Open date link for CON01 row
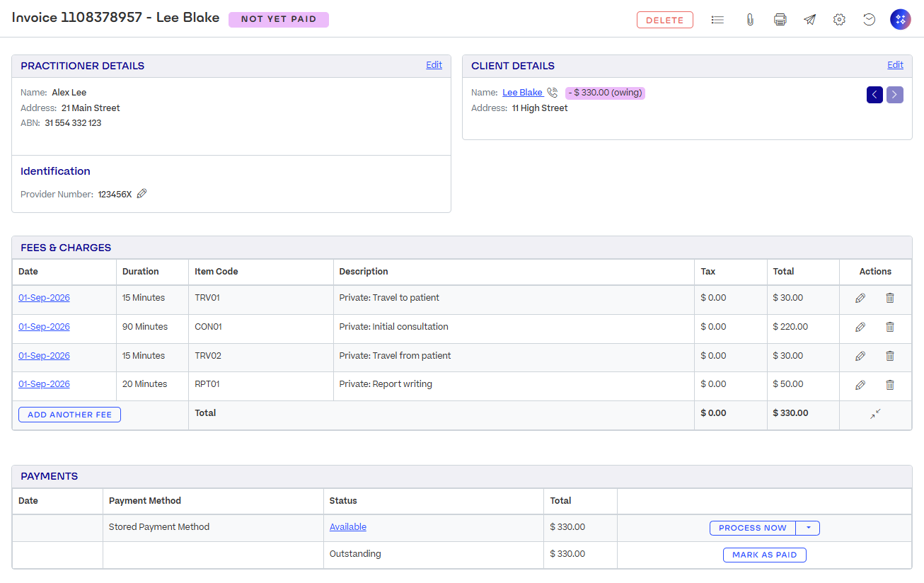924x583 pixels. click(x=44, y=327)
